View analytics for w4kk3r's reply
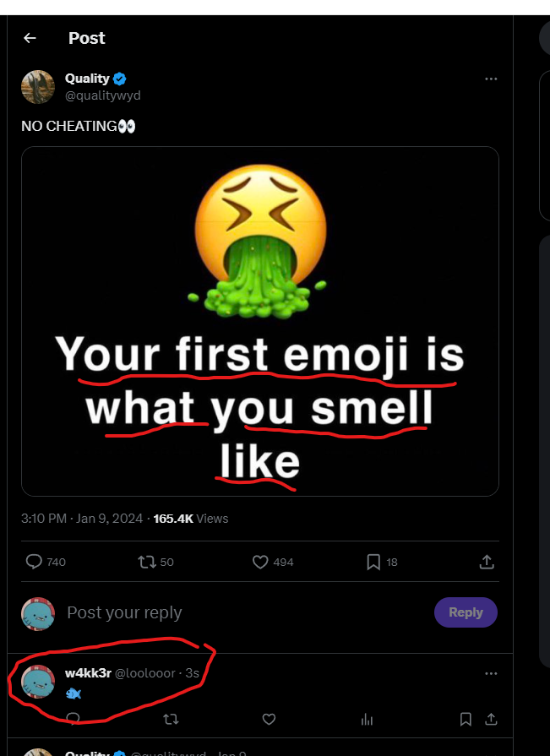The image size is (550, 756). point(367,720)
